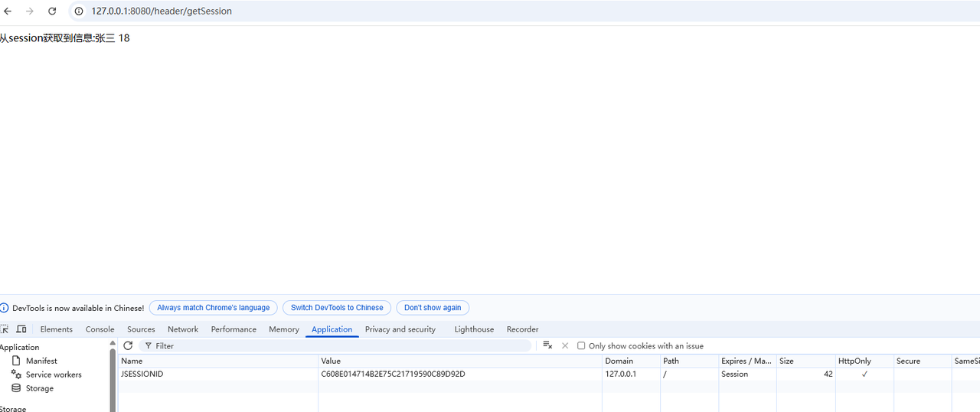
Task: Delete selected cookie with the X icon
Action: click(565, 346)
